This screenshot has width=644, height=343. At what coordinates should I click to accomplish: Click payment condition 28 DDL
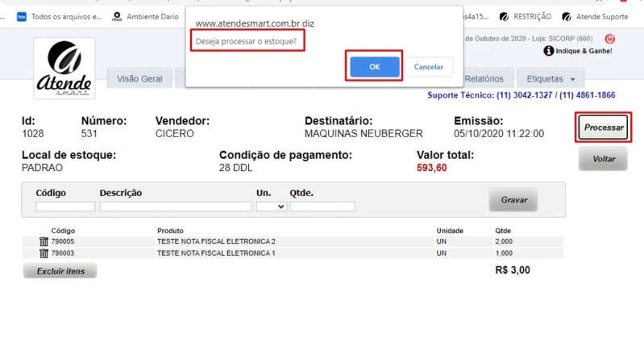[235, 168]
